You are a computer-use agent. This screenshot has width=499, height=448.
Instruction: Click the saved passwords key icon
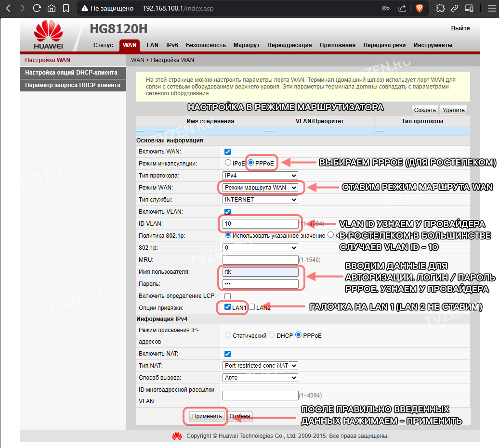[386, 8]
